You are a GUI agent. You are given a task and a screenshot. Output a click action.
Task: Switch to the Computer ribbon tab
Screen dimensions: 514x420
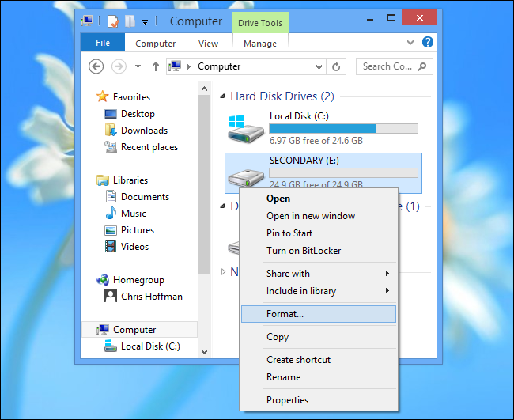[155, 44]
